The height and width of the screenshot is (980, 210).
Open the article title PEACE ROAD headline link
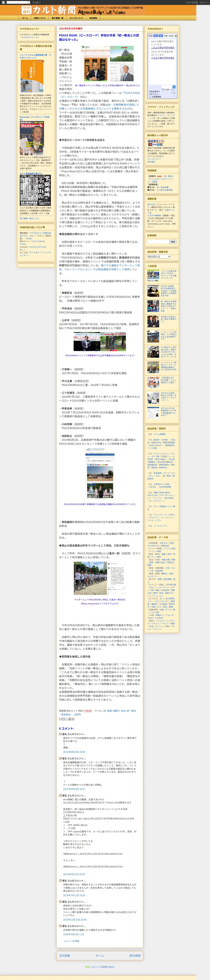click(x=99, y=37)
